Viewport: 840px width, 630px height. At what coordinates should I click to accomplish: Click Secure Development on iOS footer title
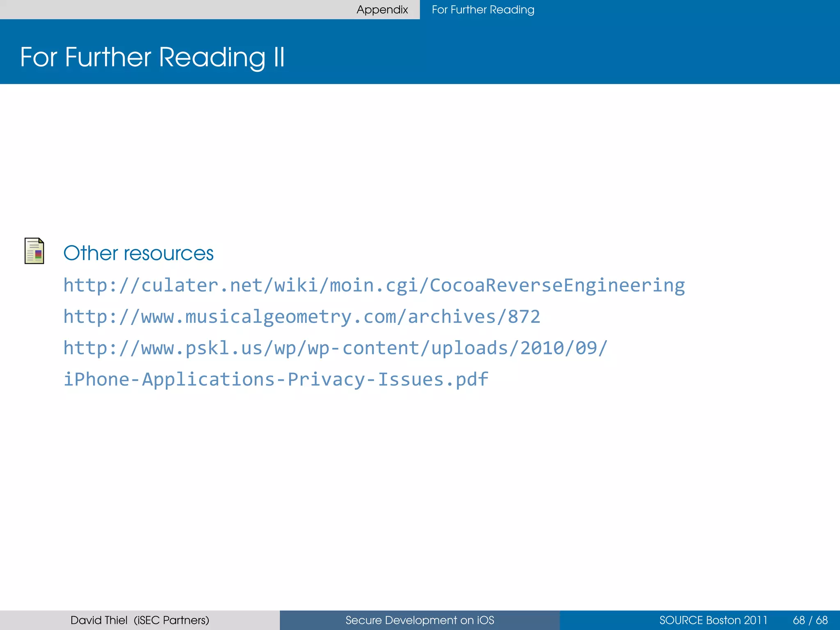pyautogui.click(x=420, y=620)
